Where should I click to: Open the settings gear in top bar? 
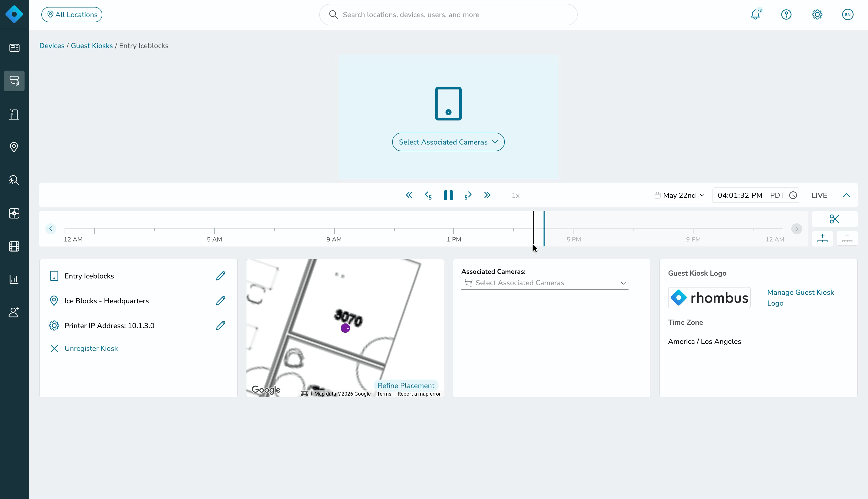[x=817, y=14]
